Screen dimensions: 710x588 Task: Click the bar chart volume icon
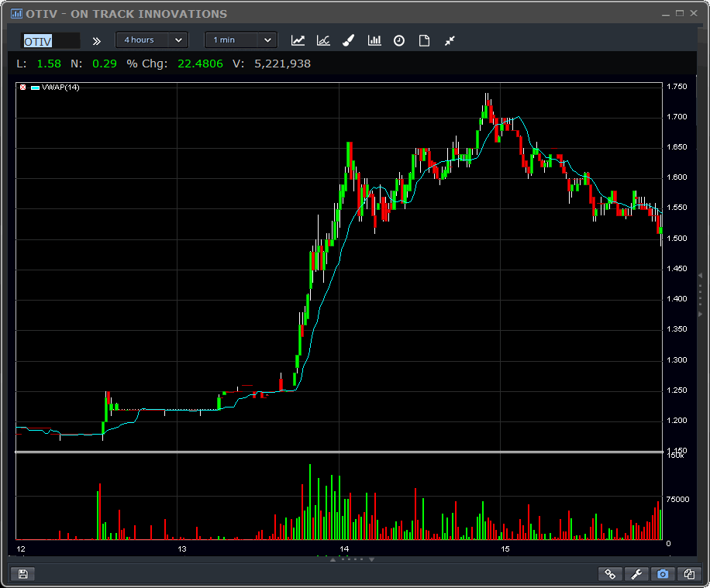pyautogui.click(x=374, y=40)
